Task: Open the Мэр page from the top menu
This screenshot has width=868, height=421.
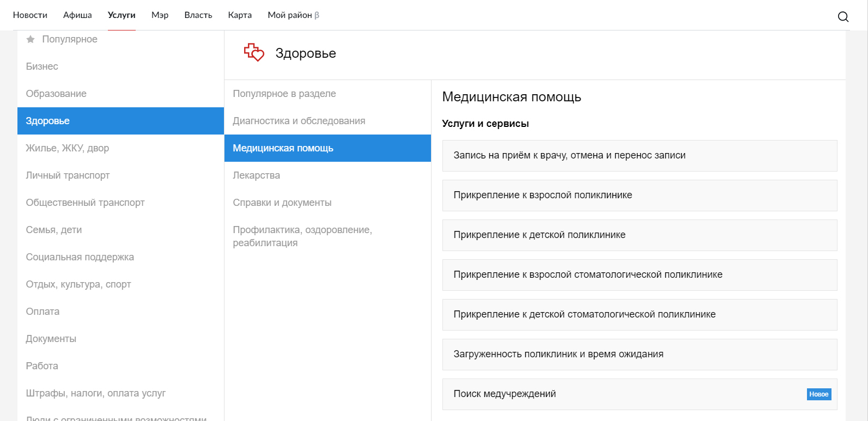Action: tap(160, 15)
